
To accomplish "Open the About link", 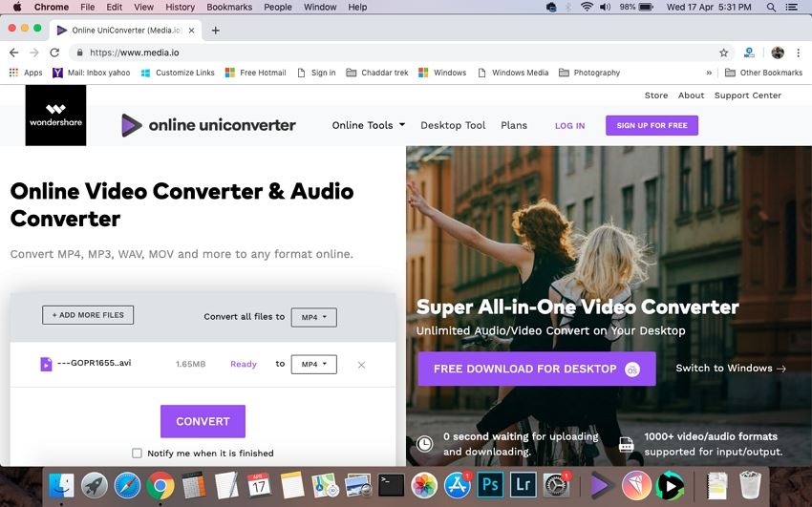I will [692, 95].
